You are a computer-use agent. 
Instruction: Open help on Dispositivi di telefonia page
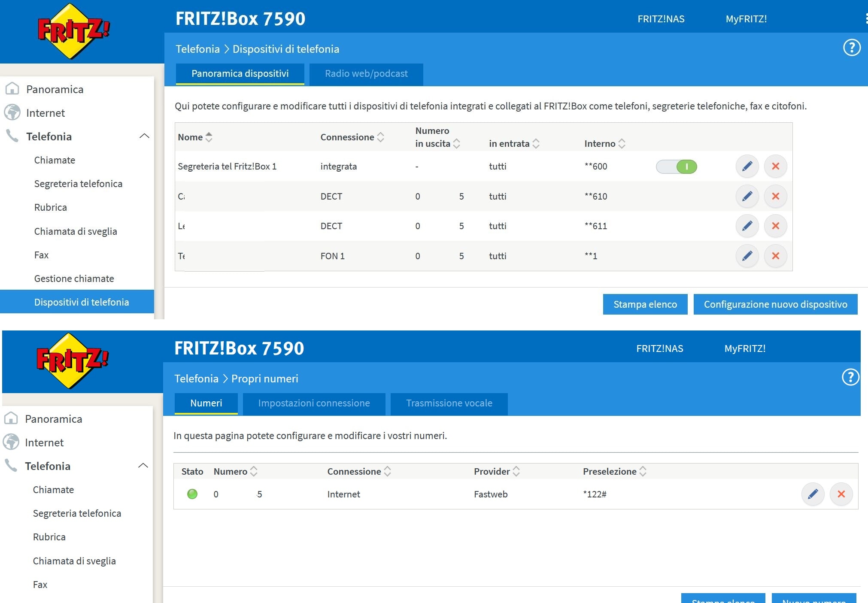[x=852, y=48]
